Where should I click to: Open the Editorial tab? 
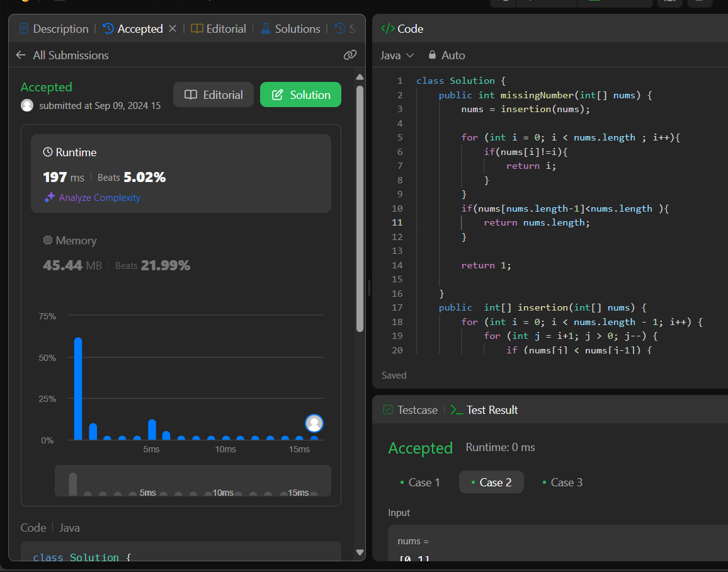pyautogui.click(x=219, y=29)
